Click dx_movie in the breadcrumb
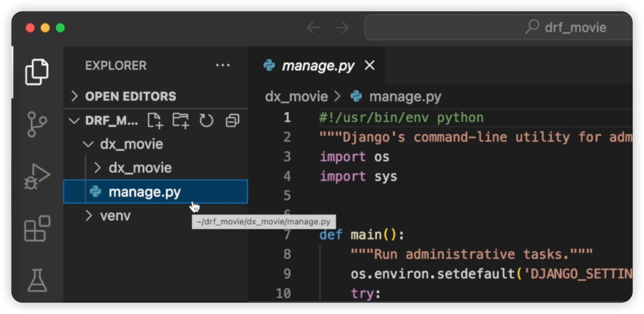The image size is (644, 314). pos(296,96)
